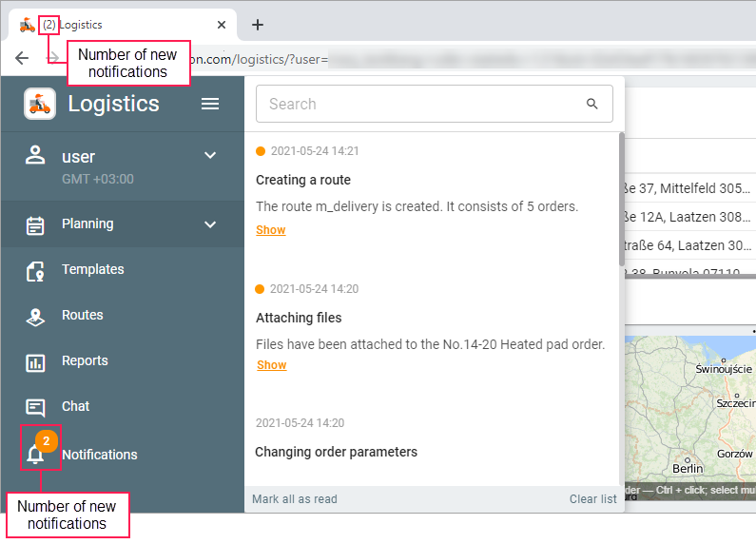Open Reports via chart icon
This screenshot has height=544, width=756.
coord(35,361)
